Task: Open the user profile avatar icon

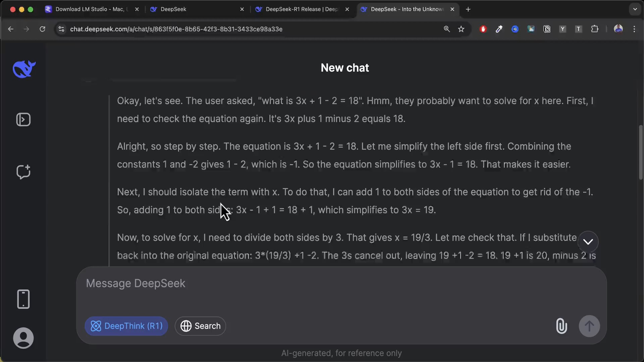Action: (x=23, y=338)
